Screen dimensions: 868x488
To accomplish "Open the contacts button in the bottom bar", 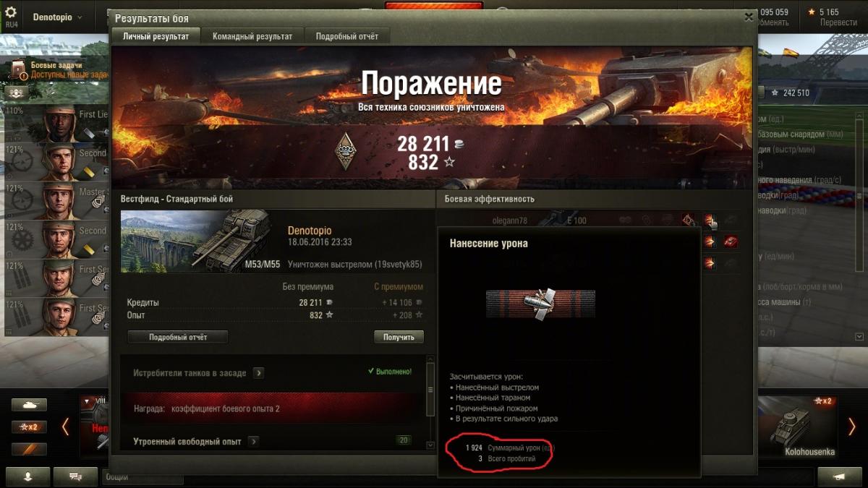I will tap(28, 476).
